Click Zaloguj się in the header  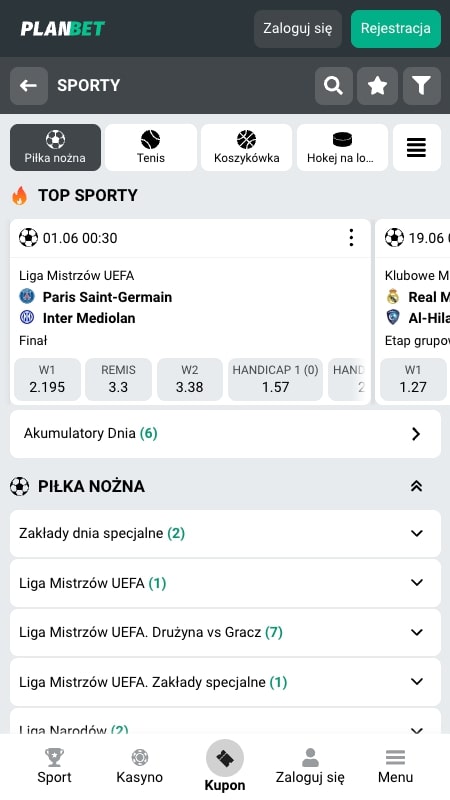298,29
